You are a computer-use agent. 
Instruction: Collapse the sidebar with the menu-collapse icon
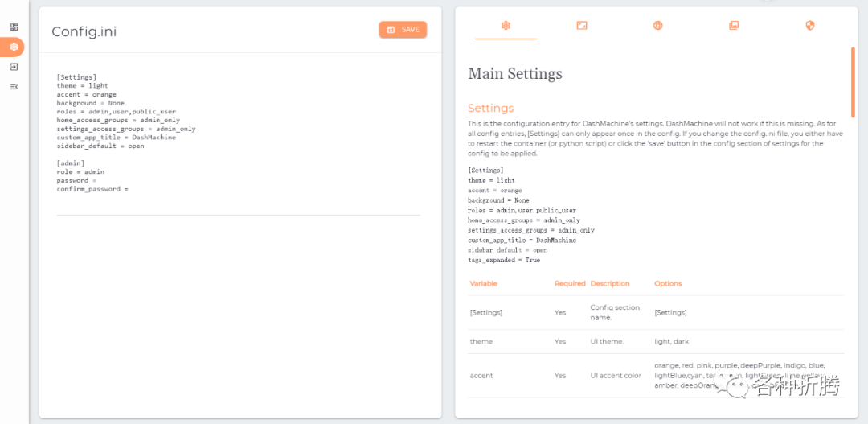[x=14, y=86]
